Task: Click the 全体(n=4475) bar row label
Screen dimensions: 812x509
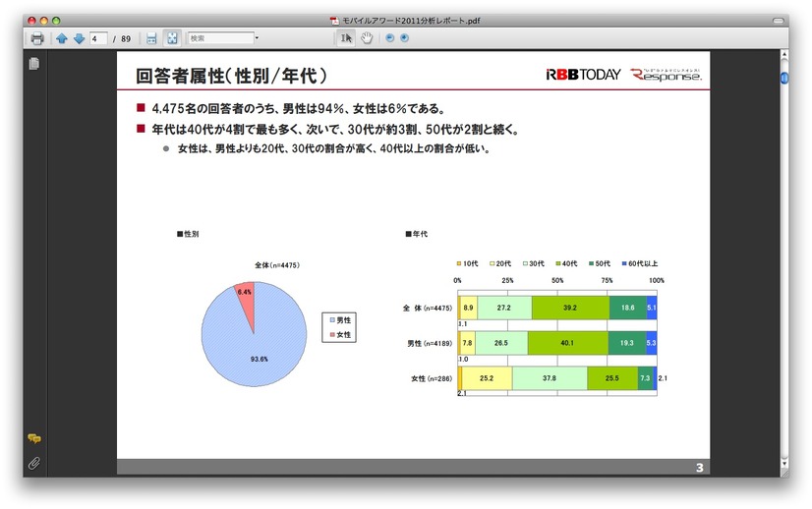Action: [428, 309]
